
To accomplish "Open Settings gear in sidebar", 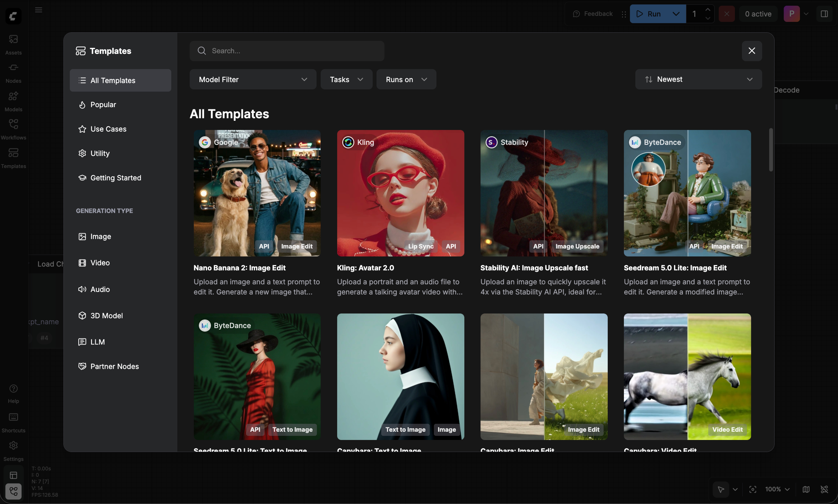I will pos(13,450).
